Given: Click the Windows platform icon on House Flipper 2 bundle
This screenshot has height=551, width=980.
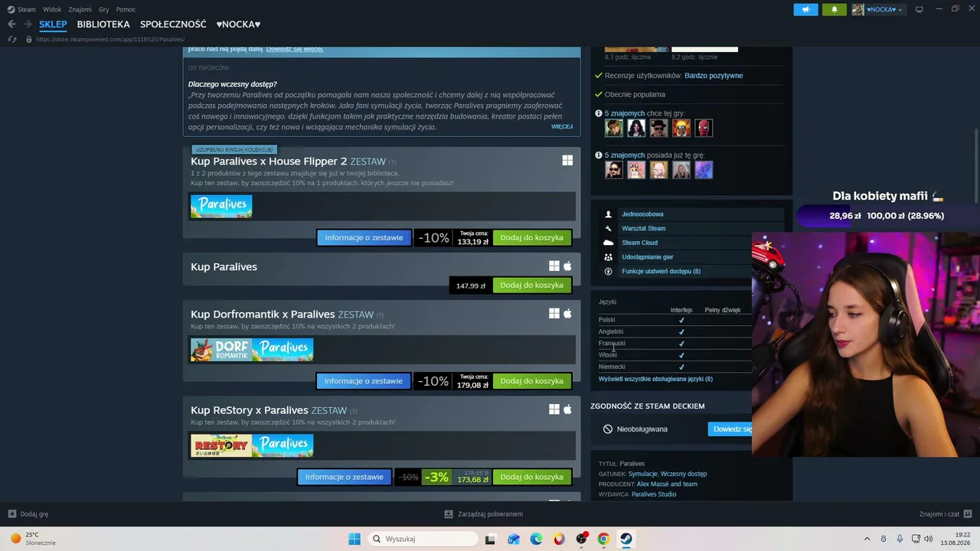Looking at the screenshot, I should 567,161.
